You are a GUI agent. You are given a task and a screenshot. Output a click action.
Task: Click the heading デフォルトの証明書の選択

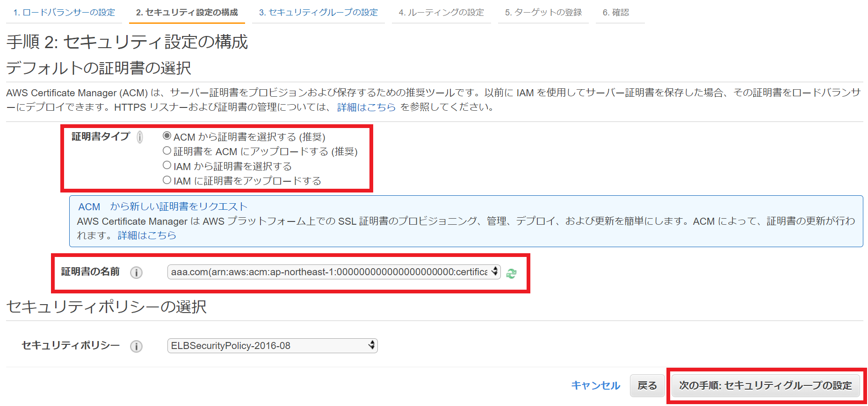(x=99, y=68)
